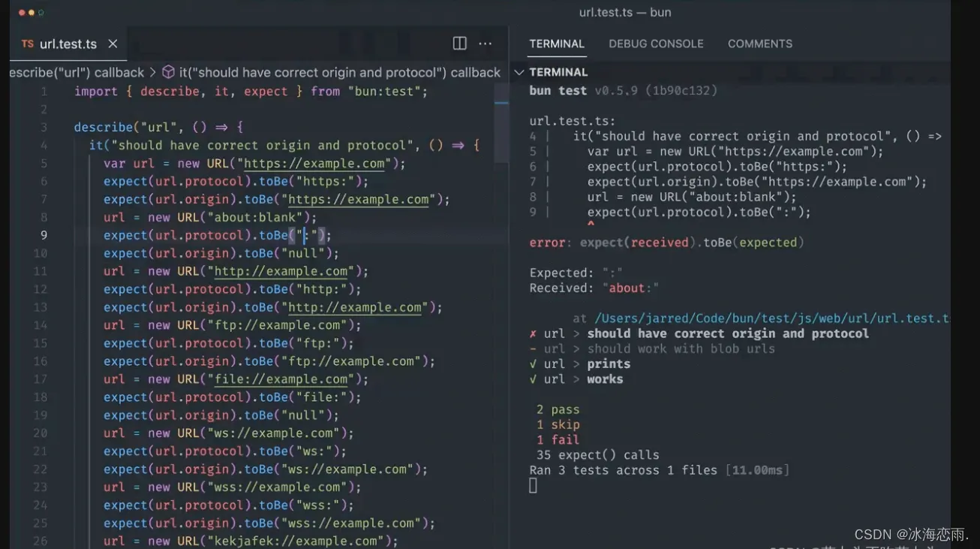
Task: Place cursor in the terminal prompt block
Action: point(533,486)
